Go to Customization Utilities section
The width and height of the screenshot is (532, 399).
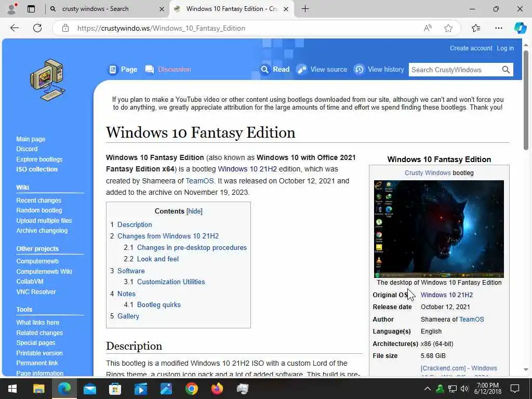point(171,282)
